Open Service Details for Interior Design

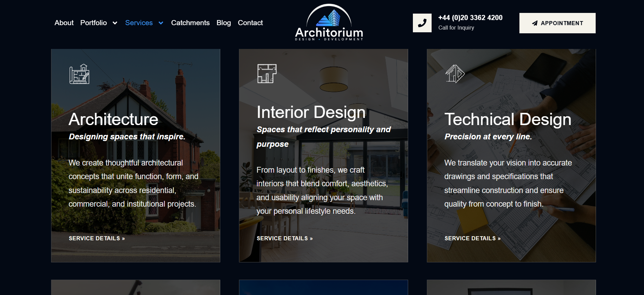[x=285, y=238]
